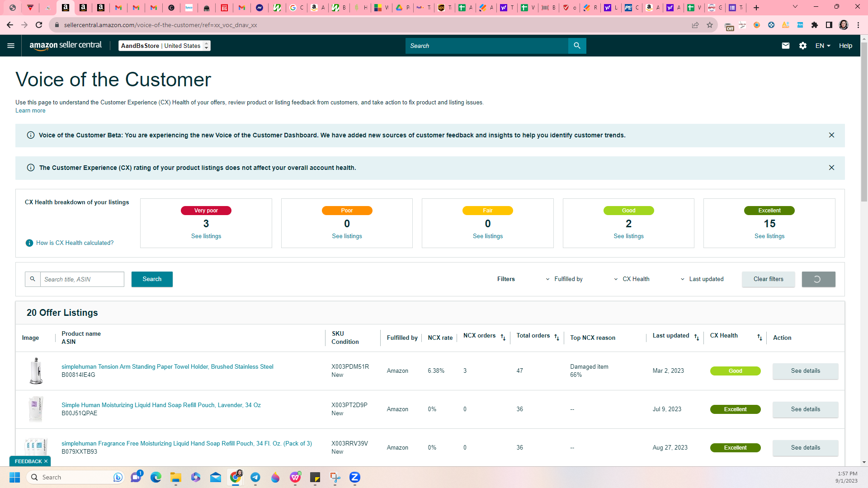Open simplehuman Fragrance Free Soap Refill listing
The image size is (868, 488).
(187, 444)
